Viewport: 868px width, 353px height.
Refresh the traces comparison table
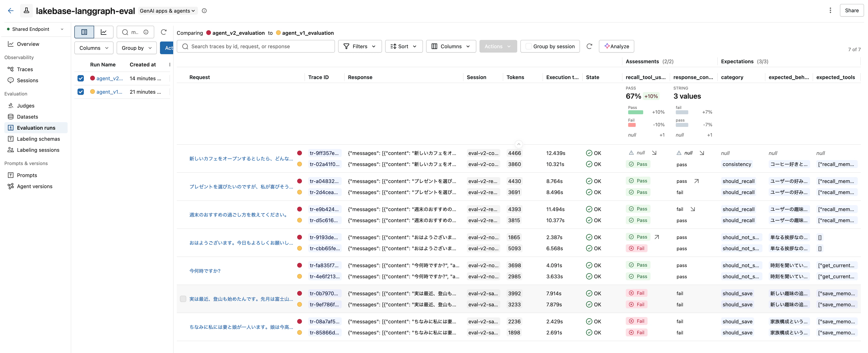(589, 46)
